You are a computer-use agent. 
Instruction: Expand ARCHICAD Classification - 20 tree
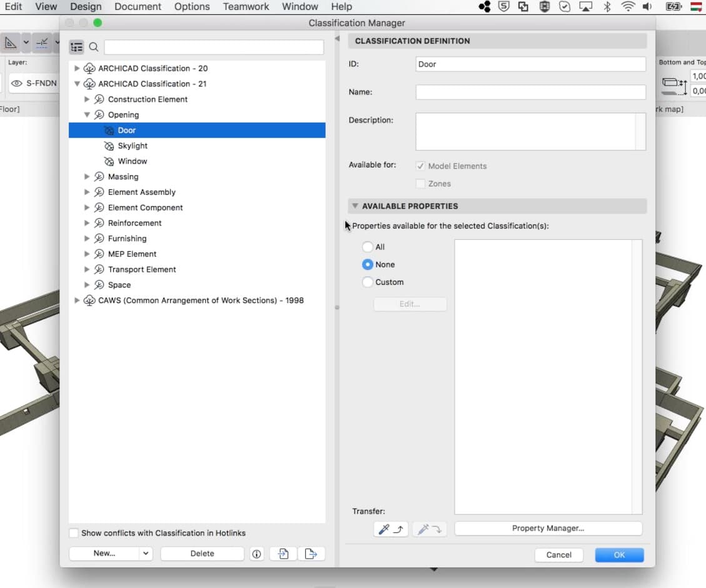[x=77, y=68]
